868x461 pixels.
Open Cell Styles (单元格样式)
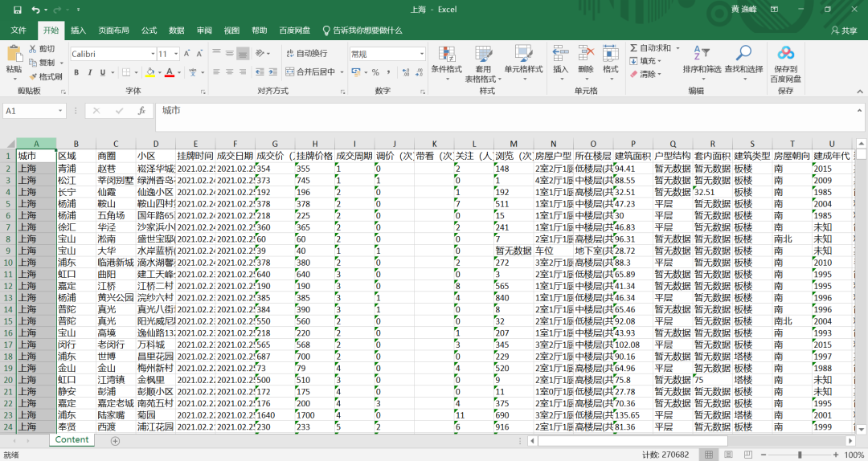point(523,63)
